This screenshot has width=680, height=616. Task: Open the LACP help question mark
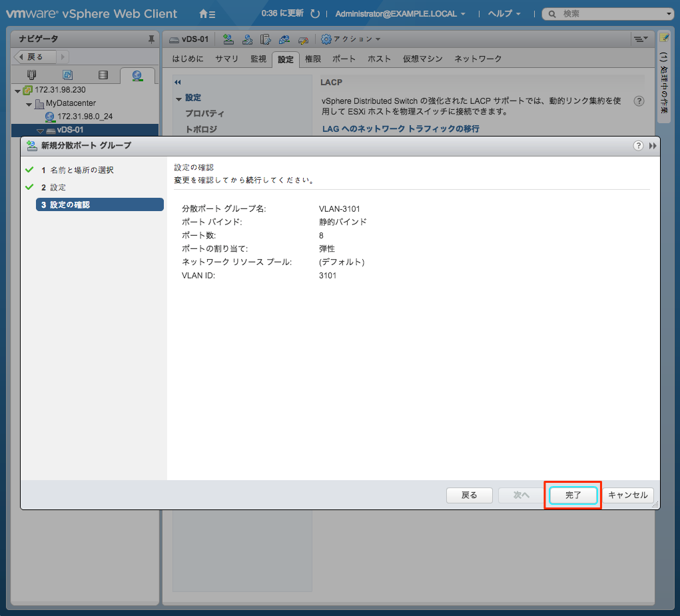pyautogui.click(x=639, y=101)
